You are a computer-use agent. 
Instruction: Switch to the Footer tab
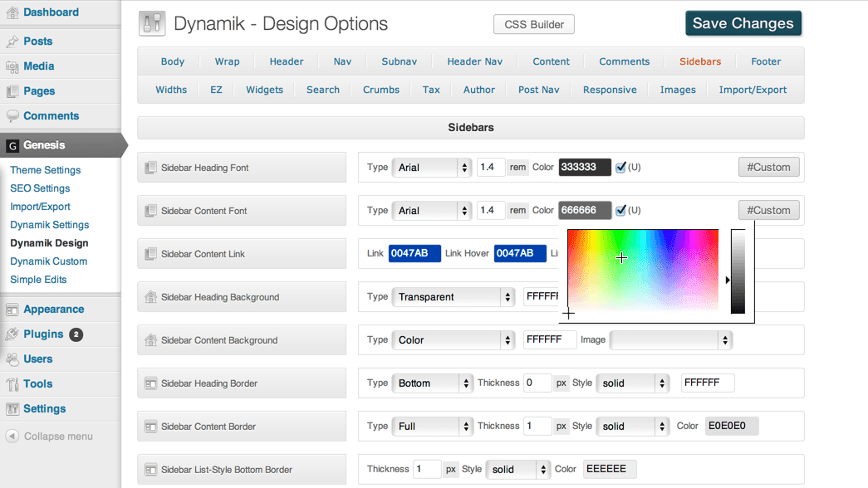pyautogui.click(x=765, y=61)
